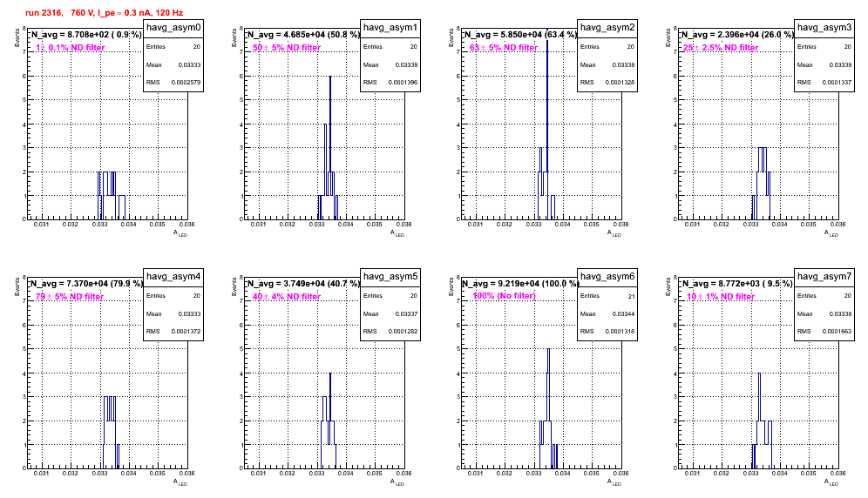Click the A_LED axis title under havg_asym3 plot
868x498 pixels.
click(831, 233)
